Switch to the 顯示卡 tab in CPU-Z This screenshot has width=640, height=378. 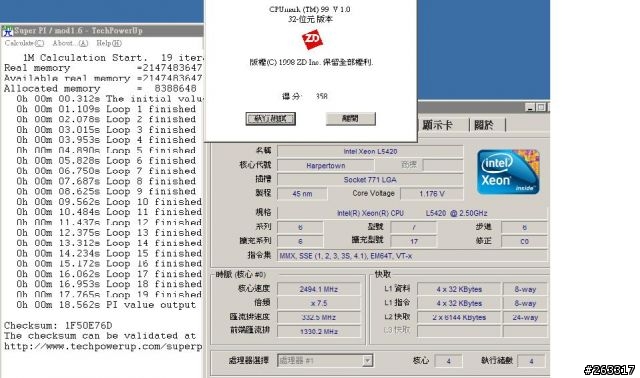(x=437, y=125)
